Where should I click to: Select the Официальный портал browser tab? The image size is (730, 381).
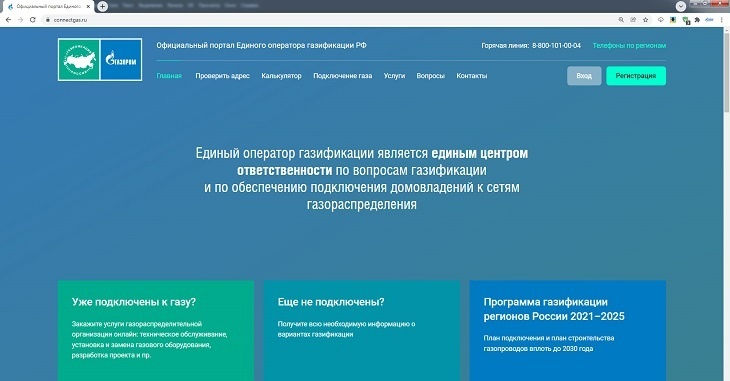(48, 7)
